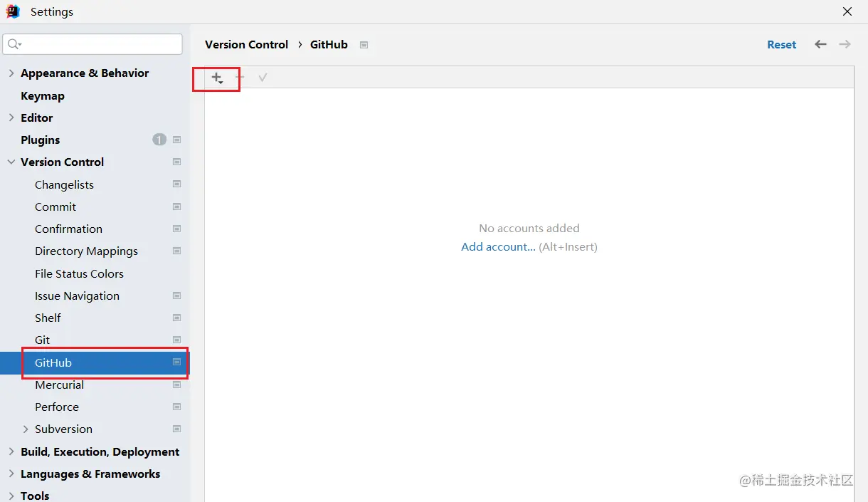
Task: Select the Perforce settings entry
Action: pyautogui.click(x=57, y=407)
